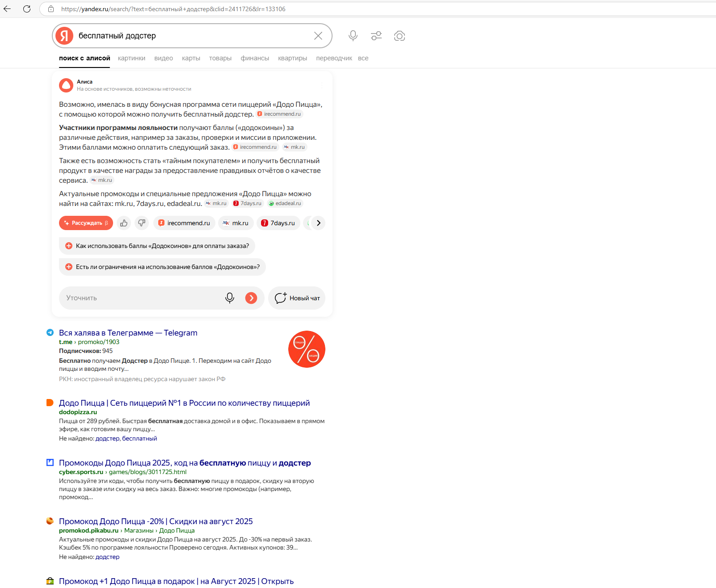Click the browser address bar URL
716x588 pixels.
coord(173,9)
